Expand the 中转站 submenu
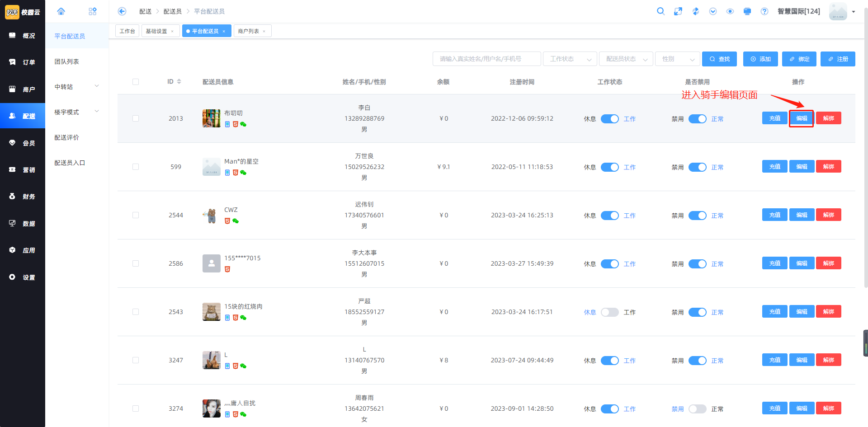The height and width of the screenshot is (427, 868). [77, 87]
